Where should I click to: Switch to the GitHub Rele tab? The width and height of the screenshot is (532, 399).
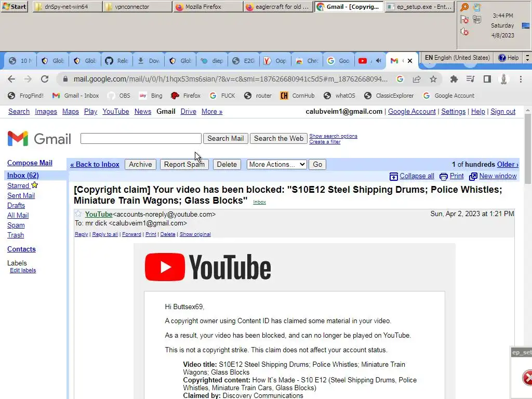tap(117, 61)
